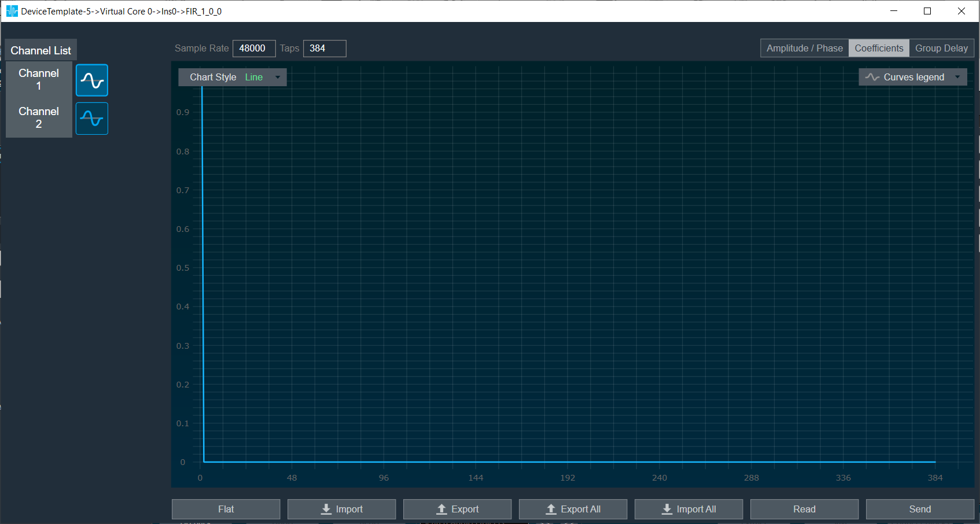
Task: Click the 384 x-axis label
Action: pos(935,478)
